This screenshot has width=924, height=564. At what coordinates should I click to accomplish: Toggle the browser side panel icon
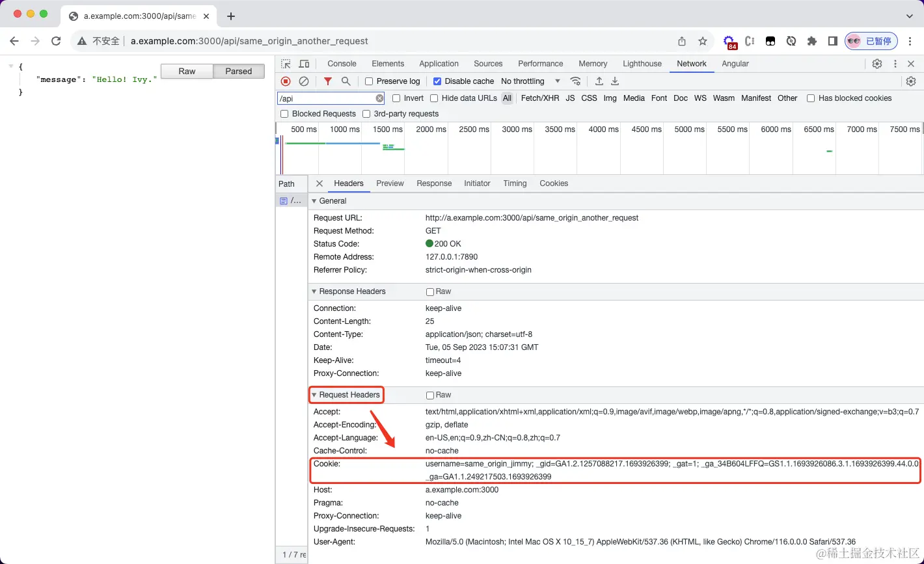point(832,41)
